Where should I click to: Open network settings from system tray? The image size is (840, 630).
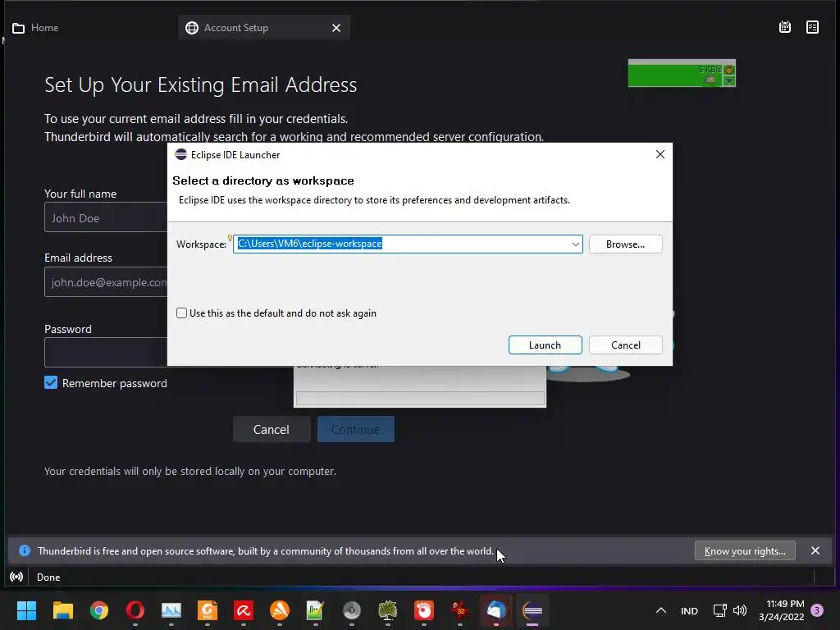coord(719,610)
